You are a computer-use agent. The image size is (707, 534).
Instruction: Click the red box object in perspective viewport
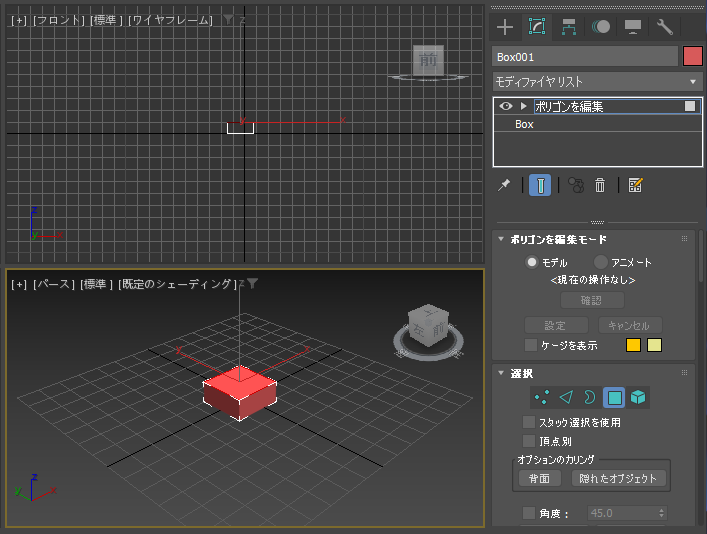click(x=239, y=393)
